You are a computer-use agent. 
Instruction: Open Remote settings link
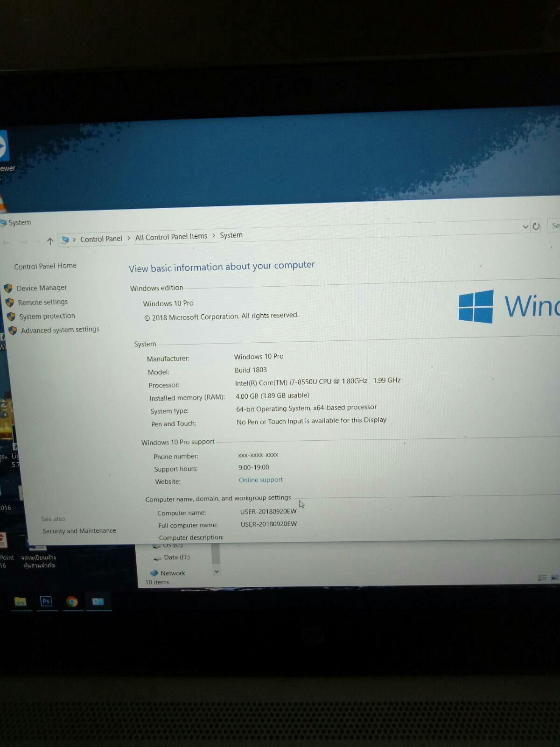coord(42,302)
